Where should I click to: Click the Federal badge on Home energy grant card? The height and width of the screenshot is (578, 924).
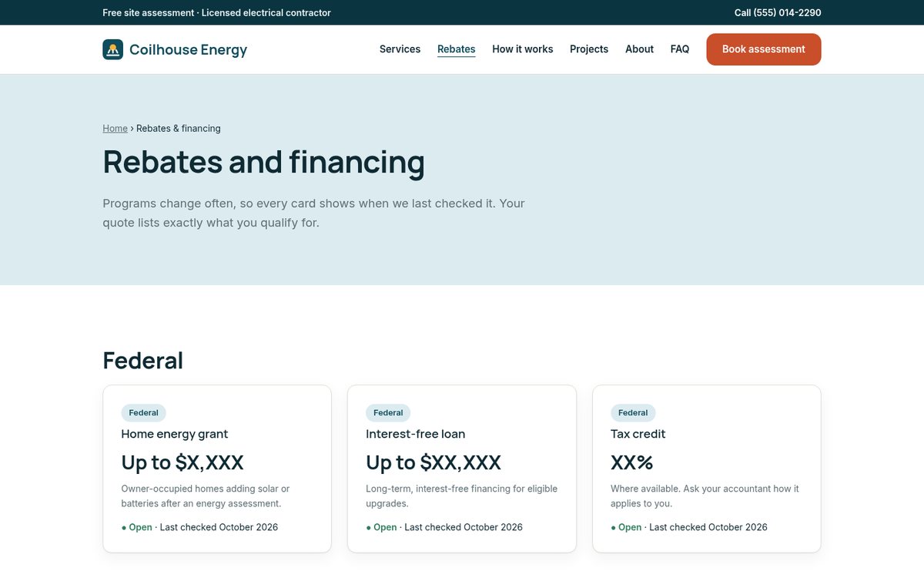(x=143, y=413)
